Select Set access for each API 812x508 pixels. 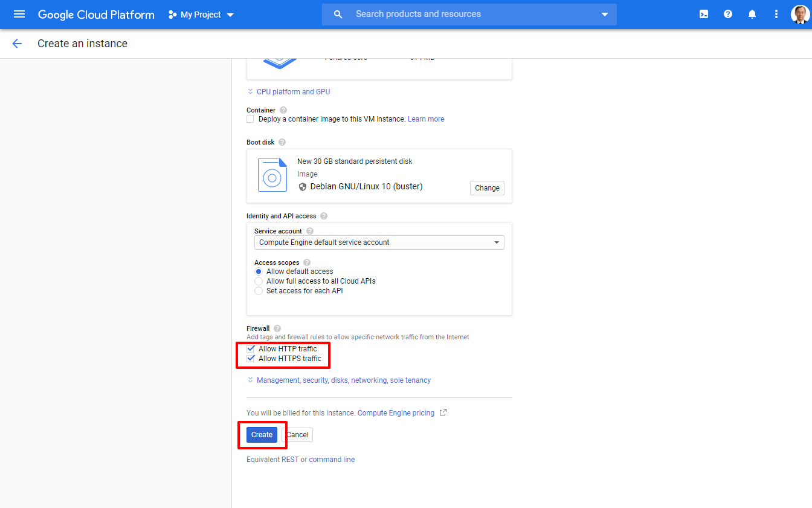tap(259, 291)
